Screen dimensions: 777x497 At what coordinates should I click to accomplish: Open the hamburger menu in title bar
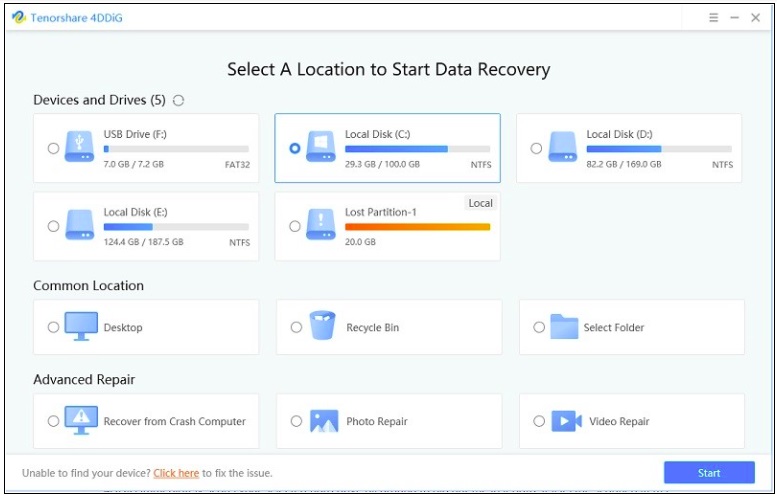(713, 18)
